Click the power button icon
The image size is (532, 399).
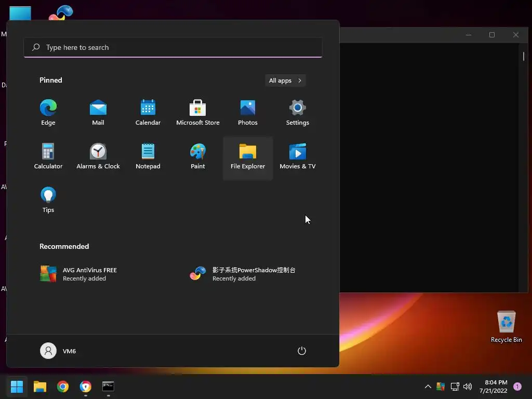pyautogui.click(x=302, y=351)
